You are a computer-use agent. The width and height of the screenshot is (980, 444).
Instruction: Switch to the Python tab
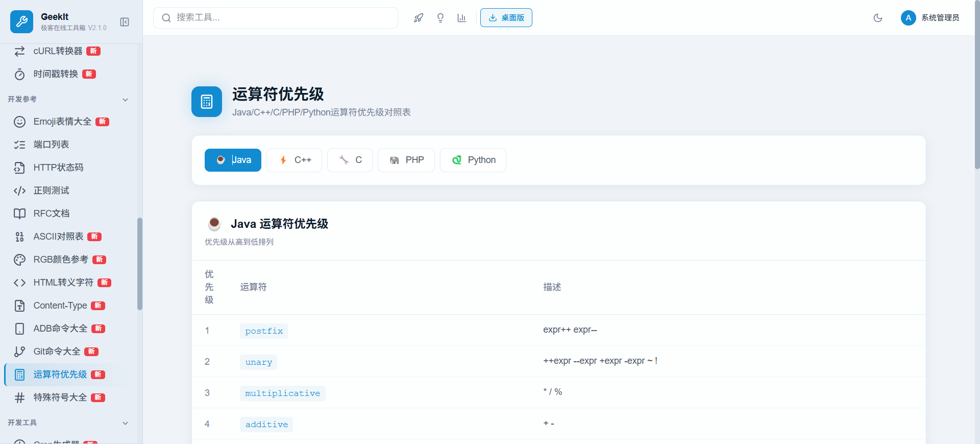pos(473,160)
